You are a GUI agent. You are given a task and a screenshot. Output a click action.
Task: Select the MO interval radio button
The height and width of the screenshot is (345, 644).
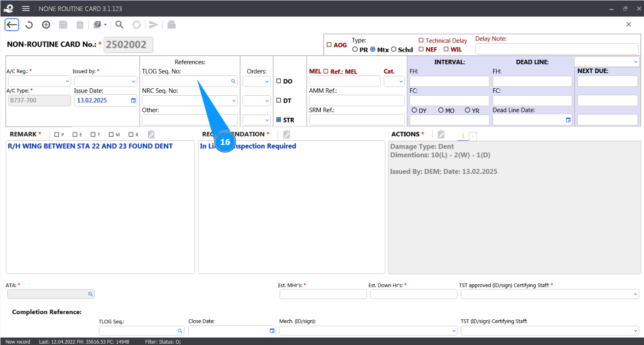[x=441, y=110]
